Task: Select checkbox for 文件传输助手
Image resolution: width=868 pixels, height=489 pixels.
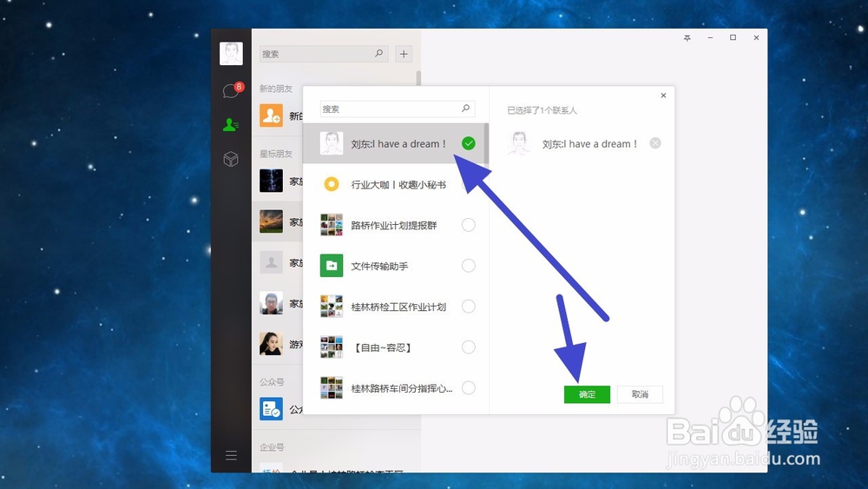Action: coord(469,266)
